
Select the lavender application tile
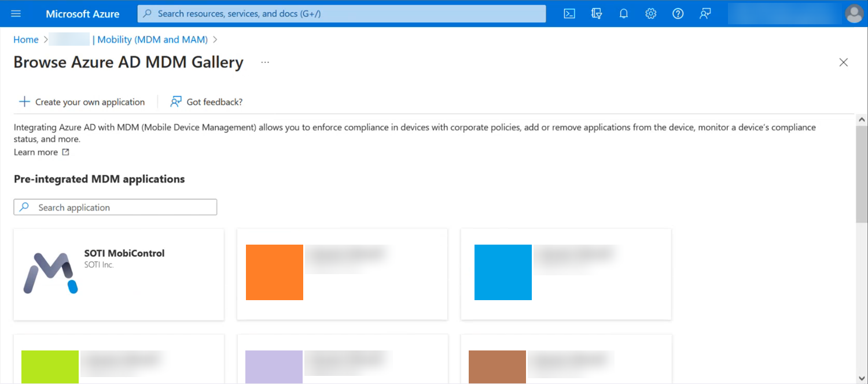[274, 367]
